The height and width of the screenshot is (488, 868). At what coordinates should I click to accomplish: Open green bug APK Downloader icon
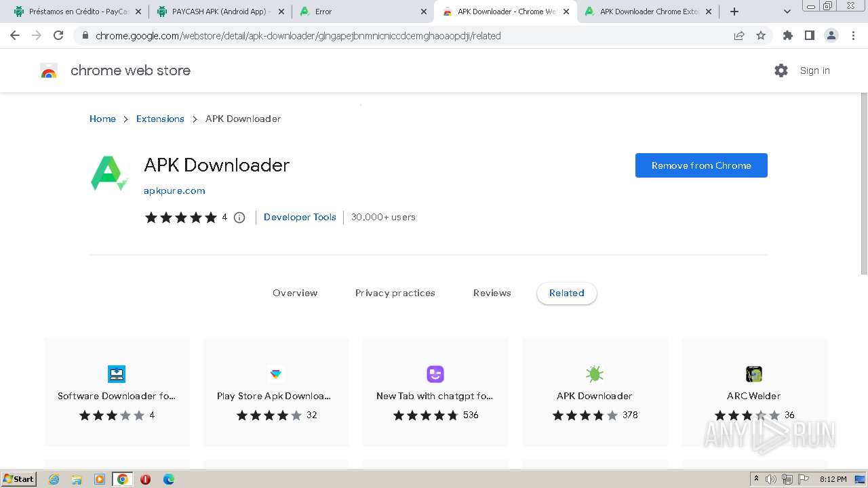pyautogui.click(x=595, y=374)
